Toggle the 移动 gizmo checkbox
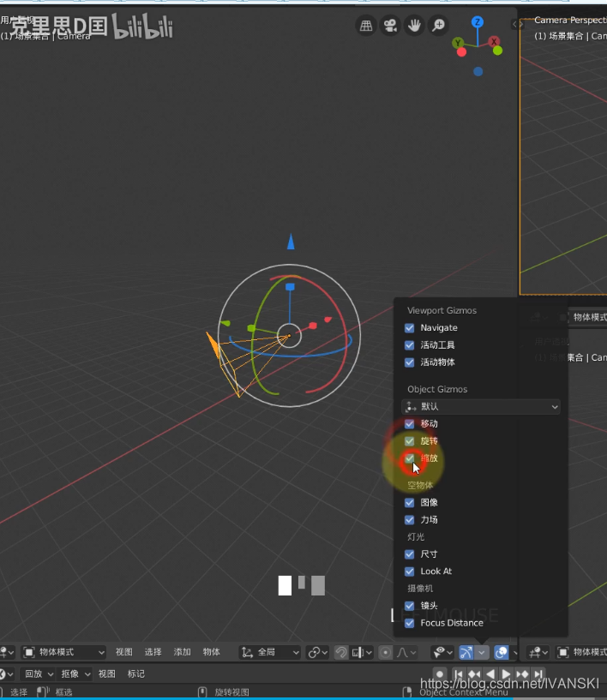Image resolution: width=607 pixels, height=700 pixels. coord(409,423)
